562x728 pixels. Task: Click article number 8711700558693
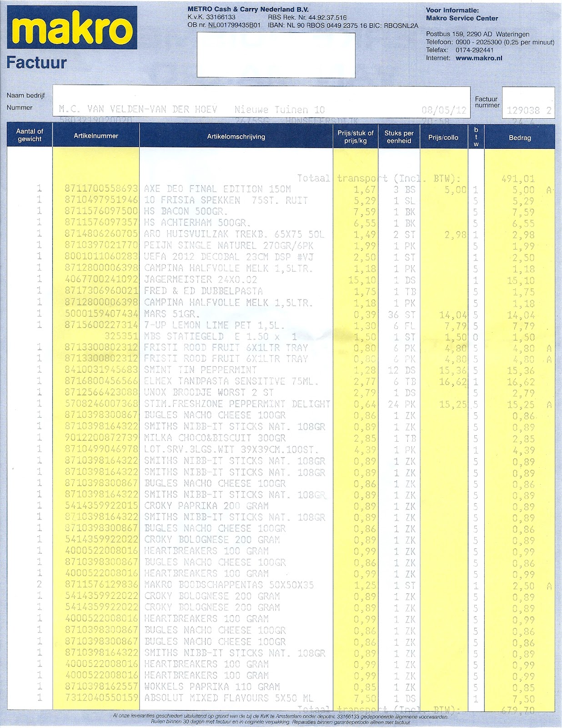[101, 189]
